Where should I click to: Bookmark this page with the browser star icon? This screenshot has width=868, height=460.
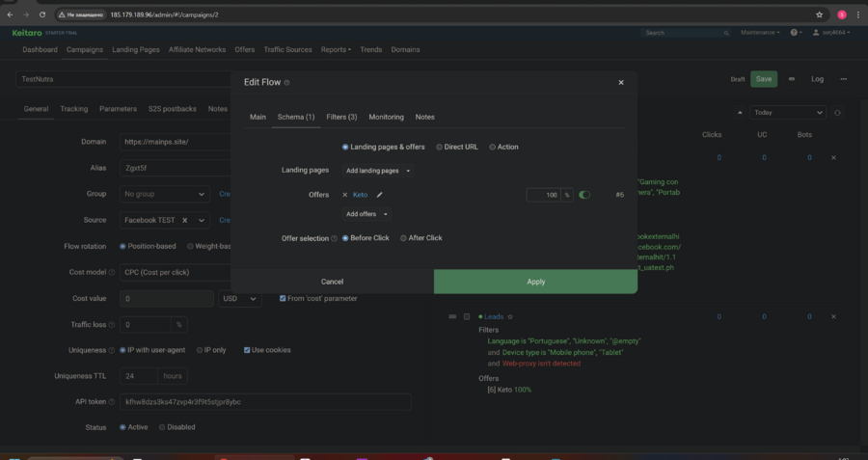[819, 14]
